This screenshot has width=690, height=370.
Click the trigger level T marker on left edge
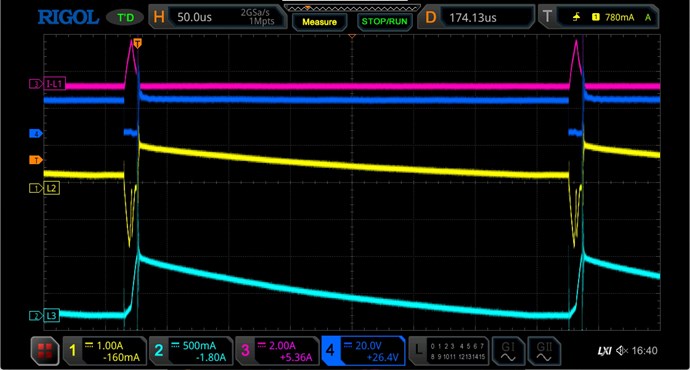pos(36,160)
